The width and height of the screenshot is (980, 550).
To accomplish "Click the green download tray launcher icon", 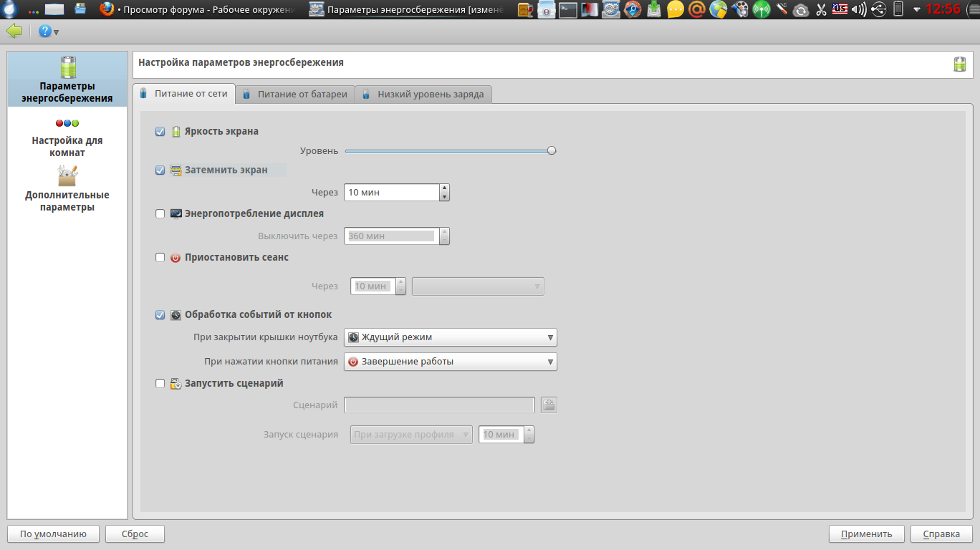I will coord(654,9).
